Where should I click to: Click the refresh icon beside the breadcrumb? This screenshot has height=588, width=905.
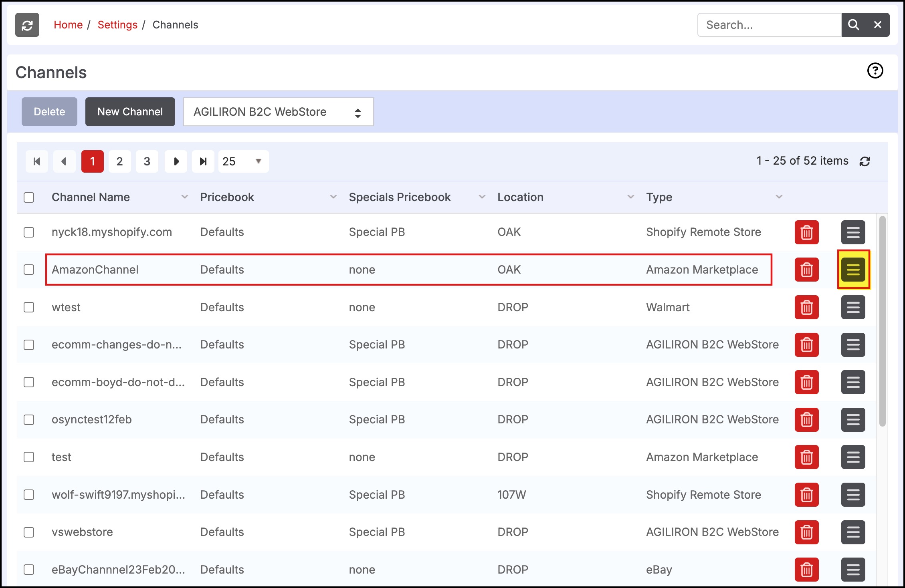pos(27,25)
